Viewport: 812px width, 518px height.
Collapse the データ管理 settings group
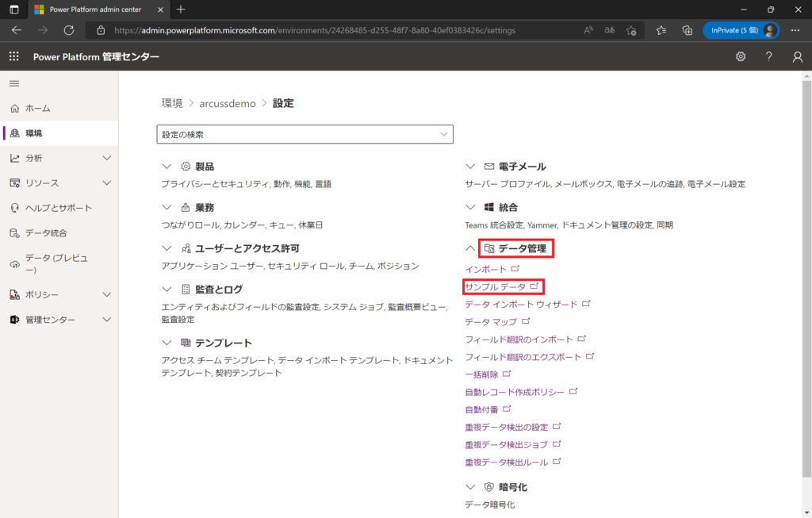click(x=470, y=248)
